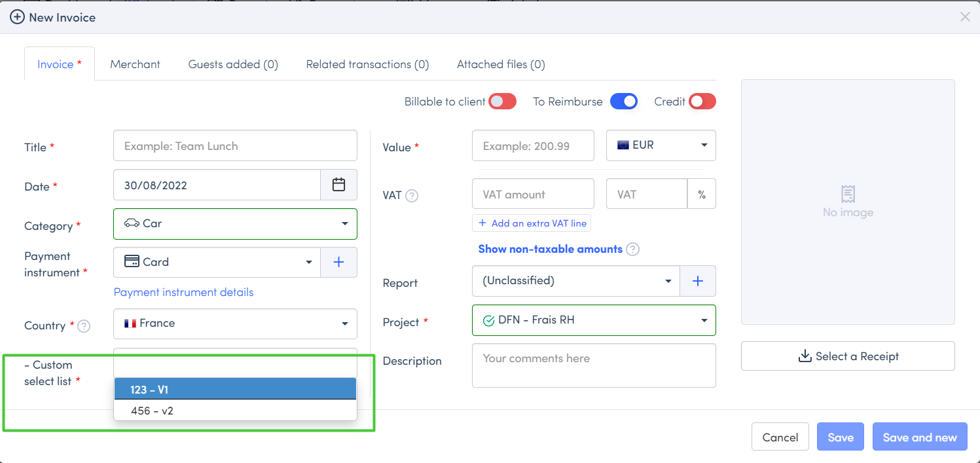980x463 pixels.
Task: Expand the EUR currency dropdown
Action: [x=661, y=145]
